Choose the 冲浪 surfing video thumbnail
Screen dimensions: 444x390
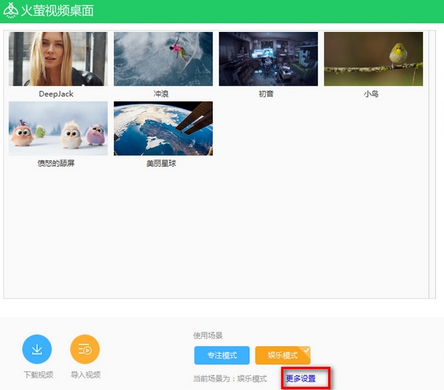point(163,59)
